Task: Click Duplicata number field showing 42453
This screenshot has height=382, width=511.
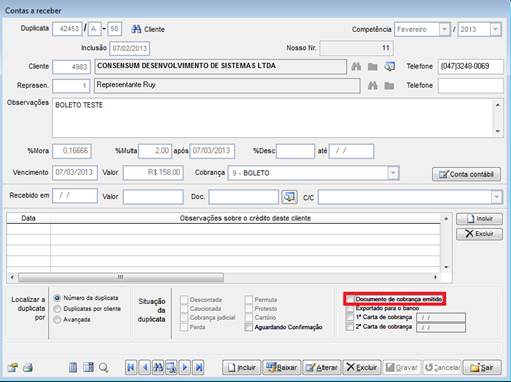Action: click(x=67, y=29)
